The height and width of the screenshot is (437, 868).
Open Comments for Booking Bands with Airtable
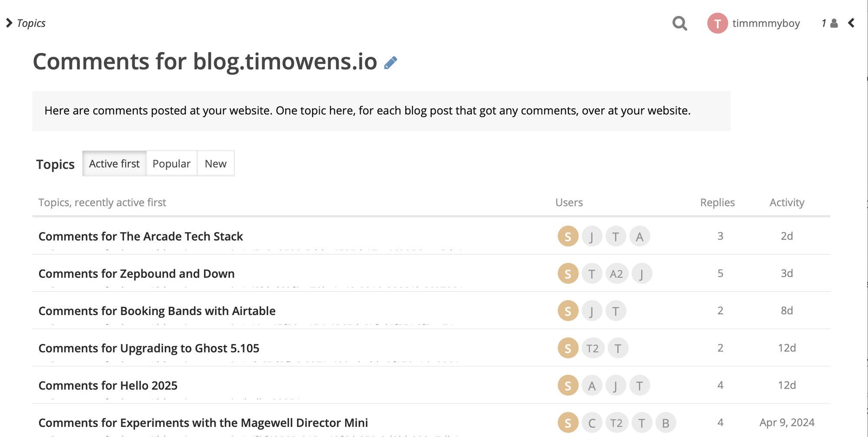tap(157, 311)
